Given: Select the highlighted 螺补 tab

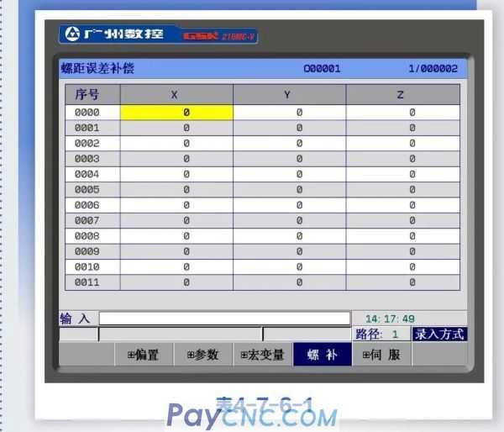Looking at the screenshot, I should 322,355.
